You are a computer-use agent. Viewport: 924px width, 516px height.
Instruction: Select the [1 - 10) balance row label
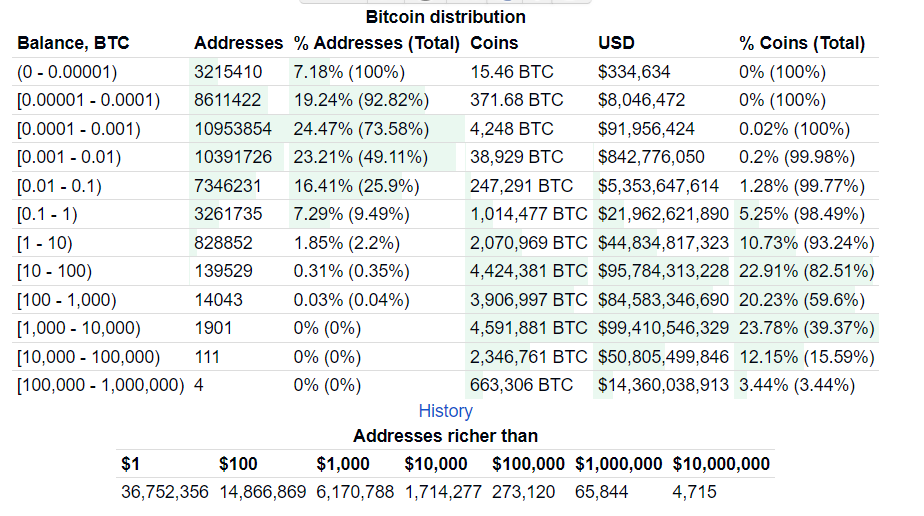coord(50,243)
